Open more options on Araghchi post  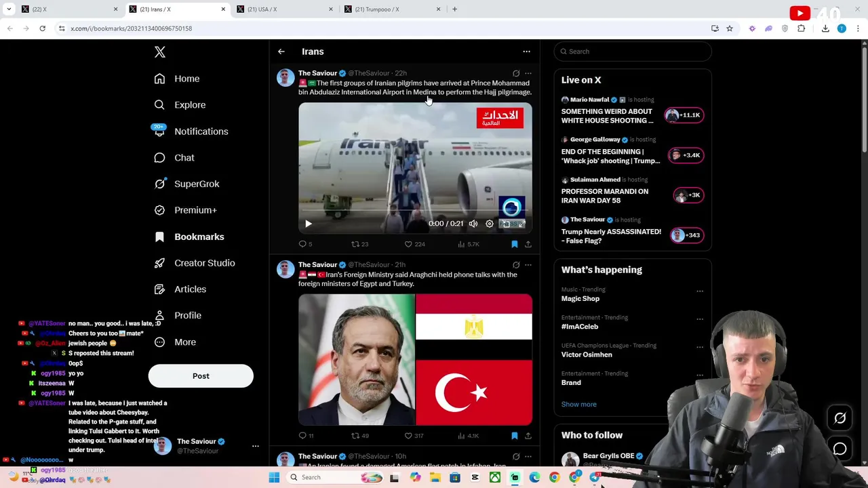(528, 265)
